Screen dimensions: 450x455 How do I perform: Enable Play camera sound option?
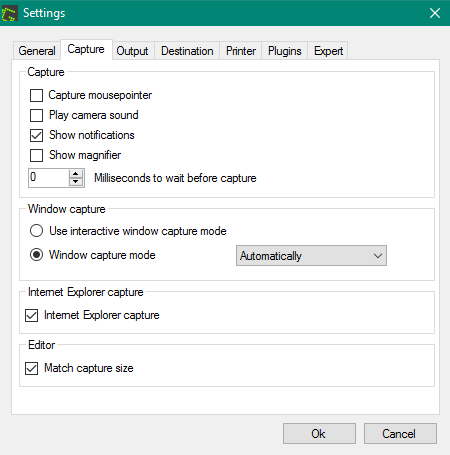point(36,115)
